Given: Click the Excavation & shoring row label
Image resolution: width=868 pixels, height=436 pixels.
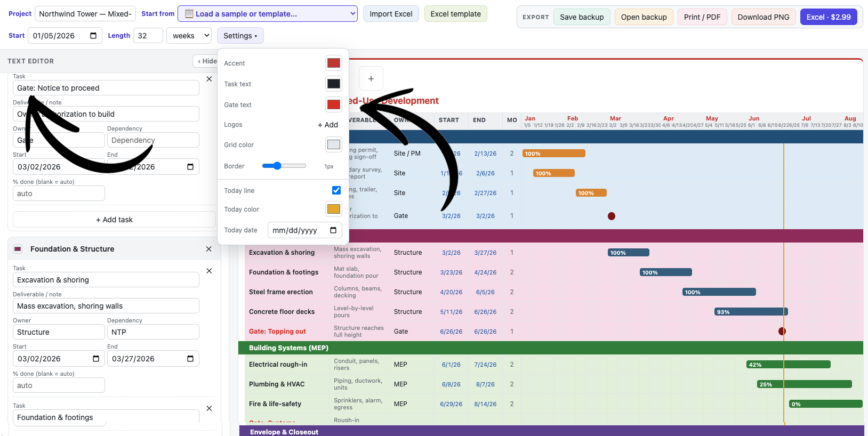Looking at the screenshot, I should click(x=282, y=253).
